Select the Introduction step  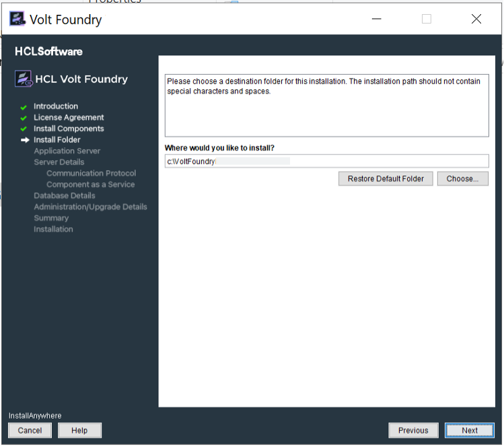click(x=56, y=106)
